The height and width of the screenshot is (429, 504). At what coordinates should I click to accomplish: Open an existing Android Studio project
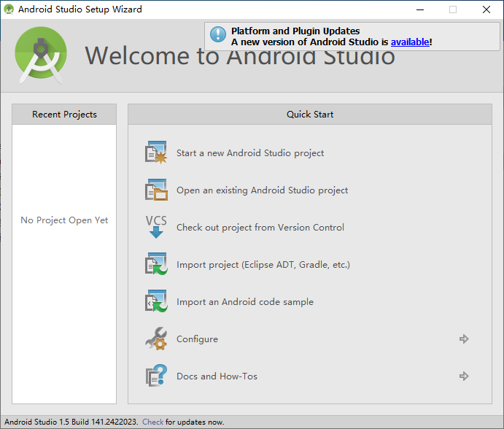(x=262, y=190)
